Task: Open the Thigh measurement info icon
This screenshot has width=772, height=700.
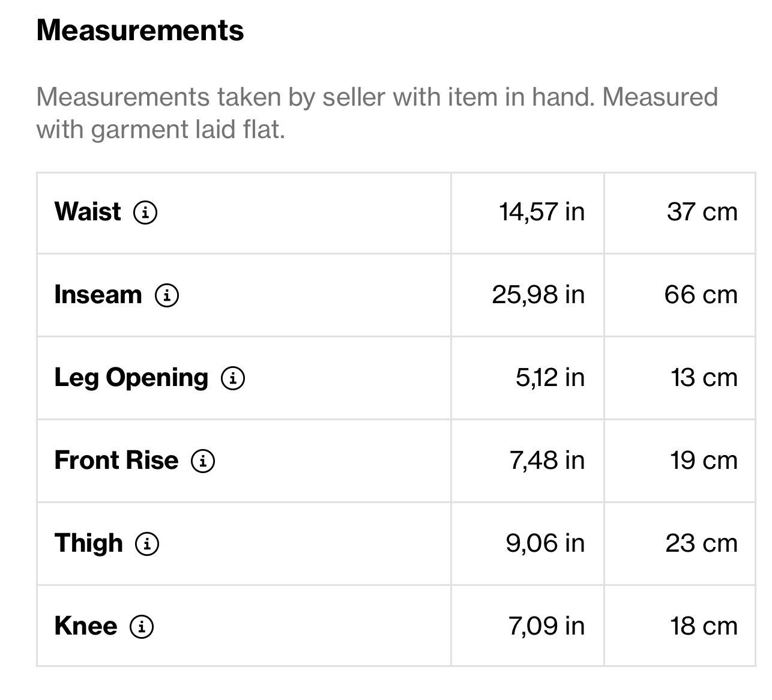Action: (147, 544)
